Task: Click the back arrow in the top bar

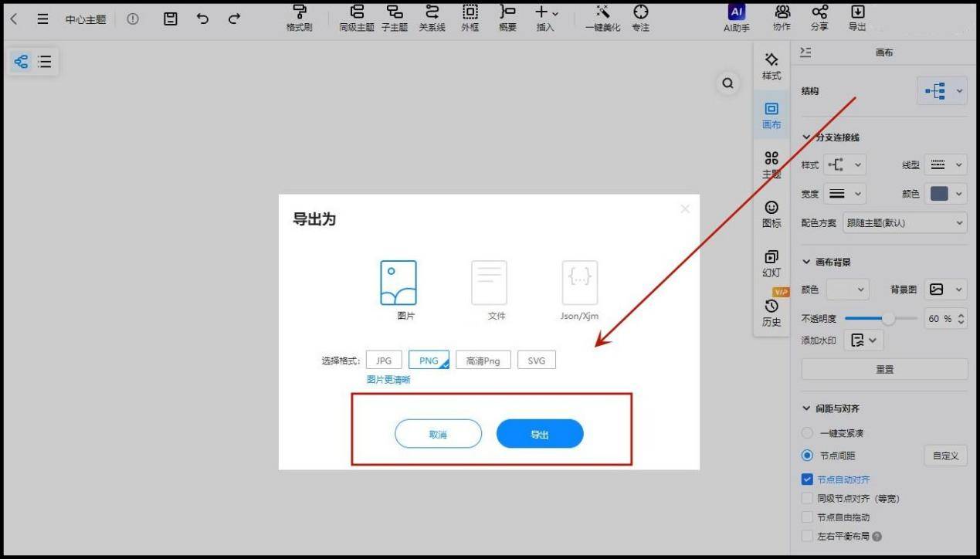Action: 14,19
